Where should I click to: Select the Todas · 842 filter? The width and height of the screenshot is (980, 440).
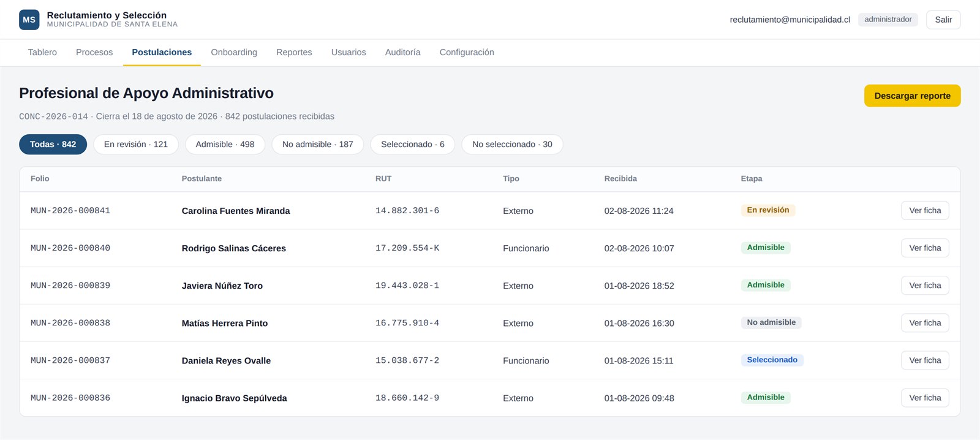pos(53,145)
